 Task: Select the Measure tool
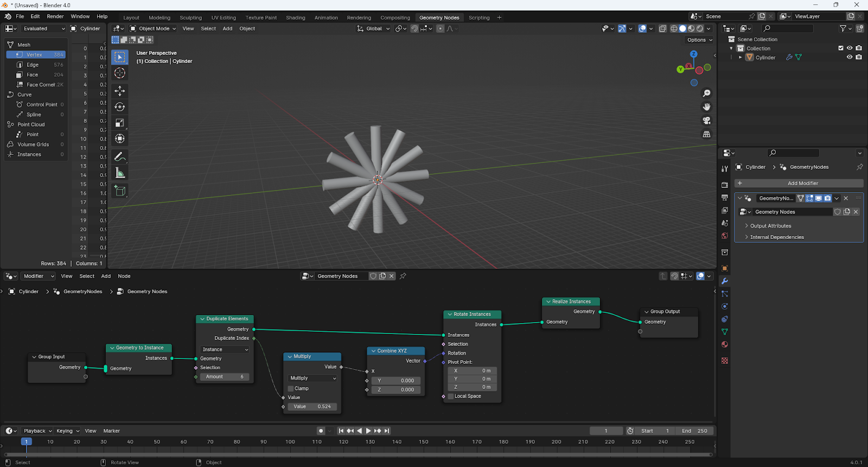(x=120, y=173)
